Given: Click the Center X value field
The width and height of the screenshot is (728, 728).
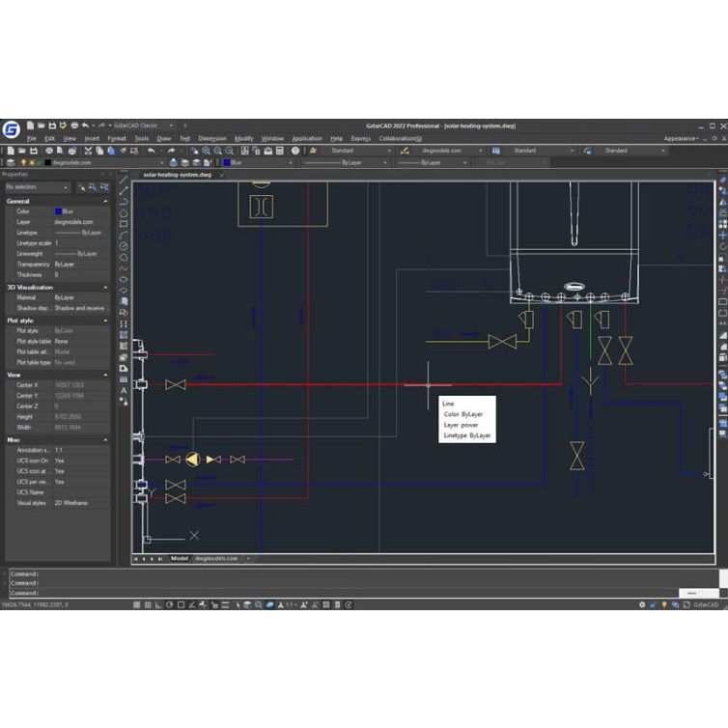Looking at the screenshot, I should click(x=81, y=385).
